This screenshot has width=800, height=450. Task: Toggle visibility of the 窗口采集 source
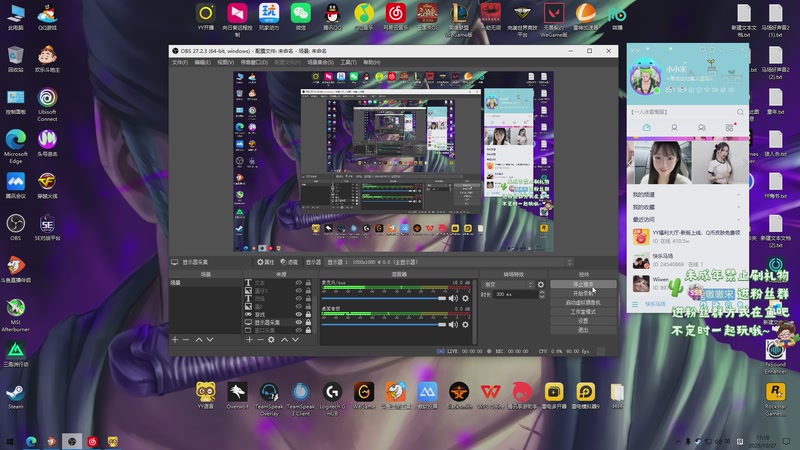[x=298, y=330]
